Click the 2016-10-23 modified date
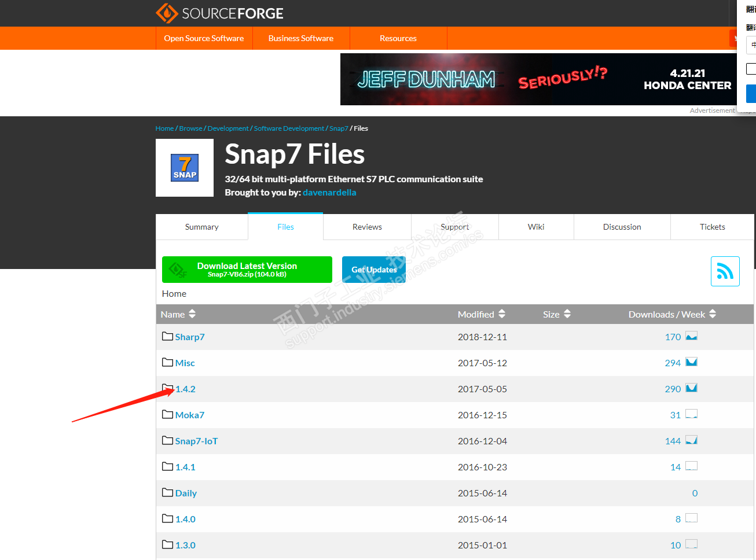 coord(482,467)
